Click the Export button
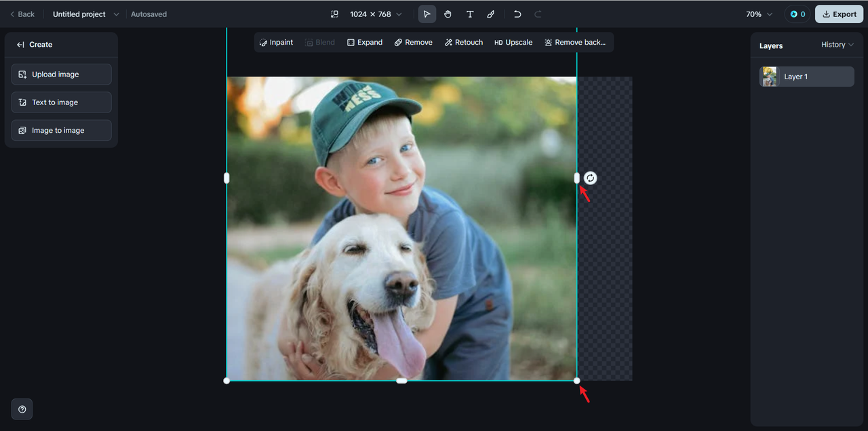The image size is (868, 431). (x=839, y=14)
